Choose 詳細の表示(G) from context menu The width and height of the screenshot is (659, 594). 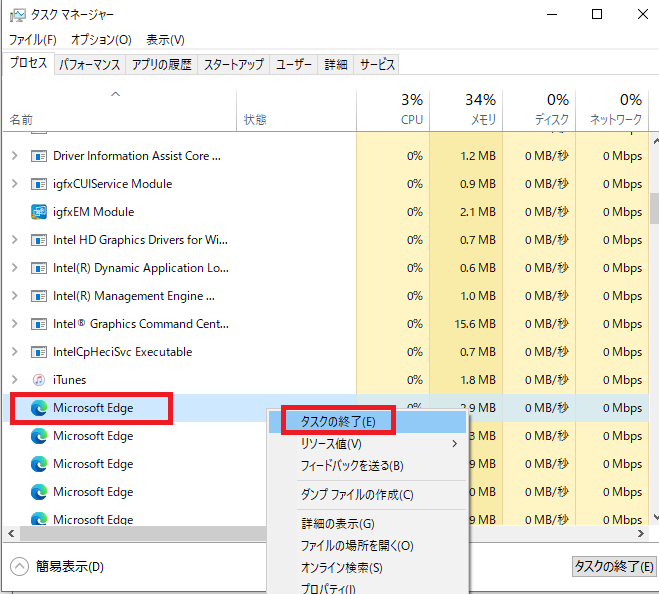click(367, 524)
